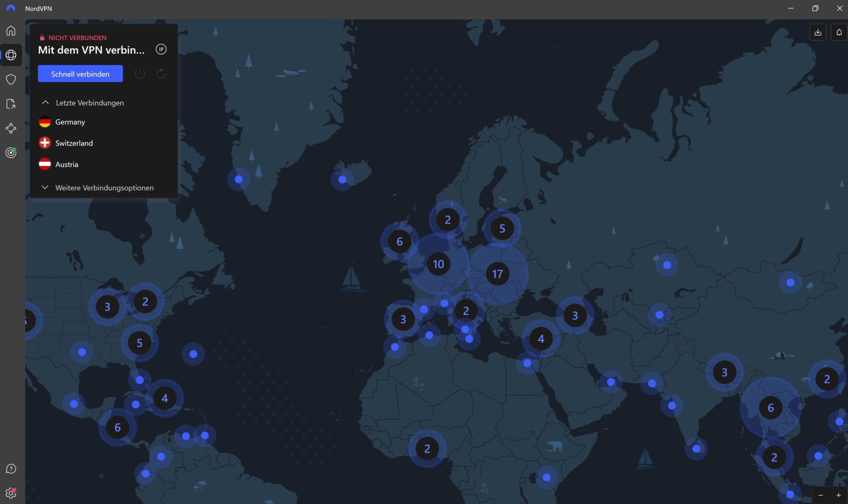848x504 pixels.
Task: Open the download updates icon
Action: pyautogui.click(x=818, y=32)
